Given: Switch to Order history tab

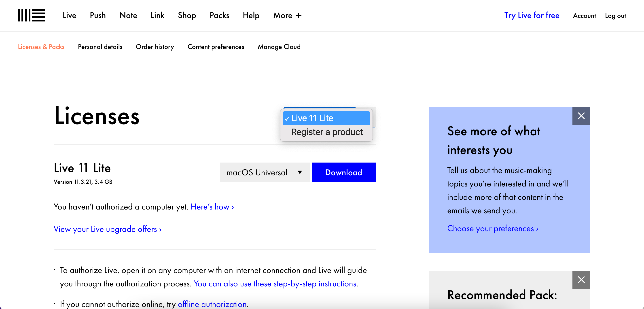Looking at the screenshot, I should click(x=155, y=47).
